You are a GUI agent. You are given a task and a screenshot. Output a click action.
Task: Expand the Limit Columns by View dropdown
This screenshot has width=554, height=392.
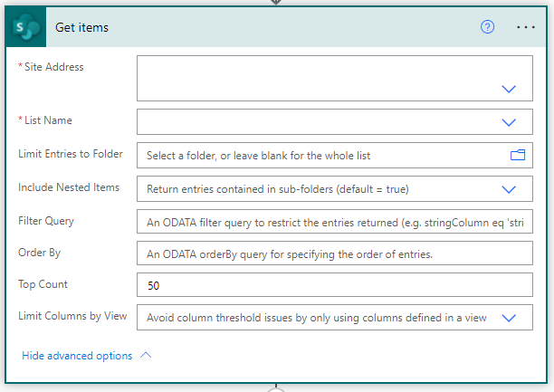pyautogui.click(x=509, y=318)
